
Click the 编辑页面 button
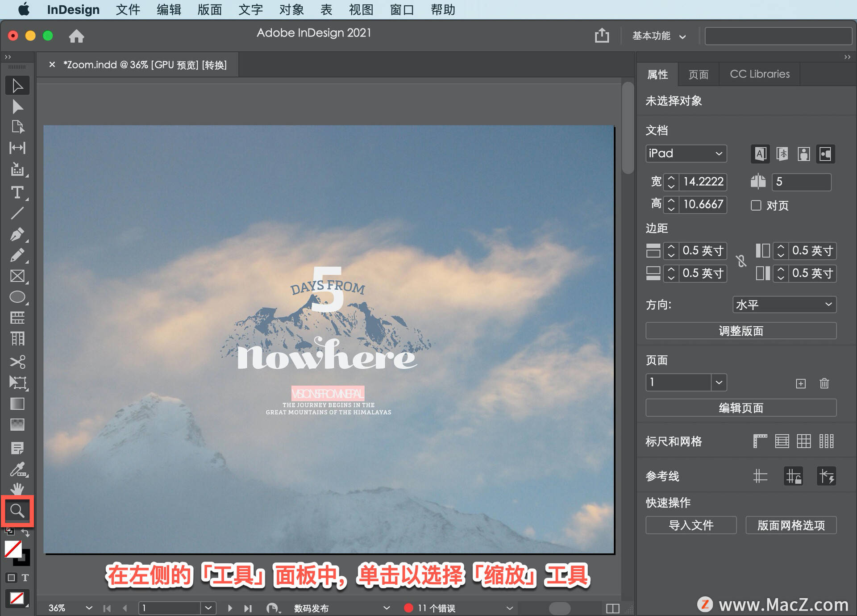coord(741,408)
